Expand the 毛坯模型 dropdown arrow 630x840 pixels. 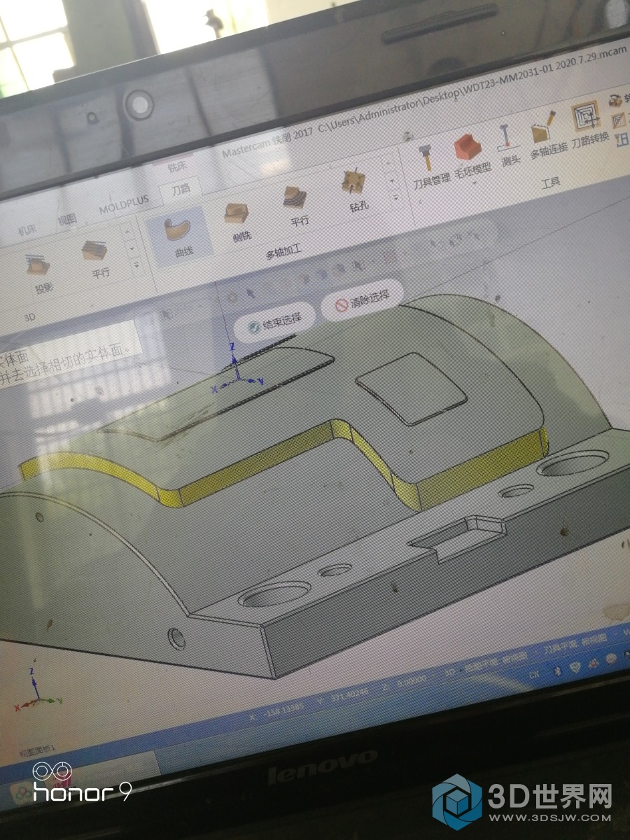click(x=475, y=185)
